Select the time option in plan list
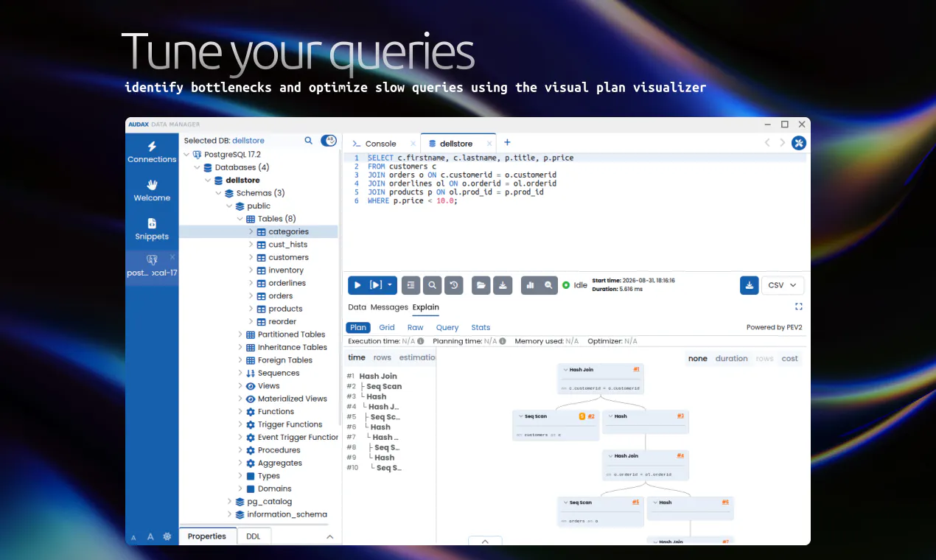 pos(357,357)
